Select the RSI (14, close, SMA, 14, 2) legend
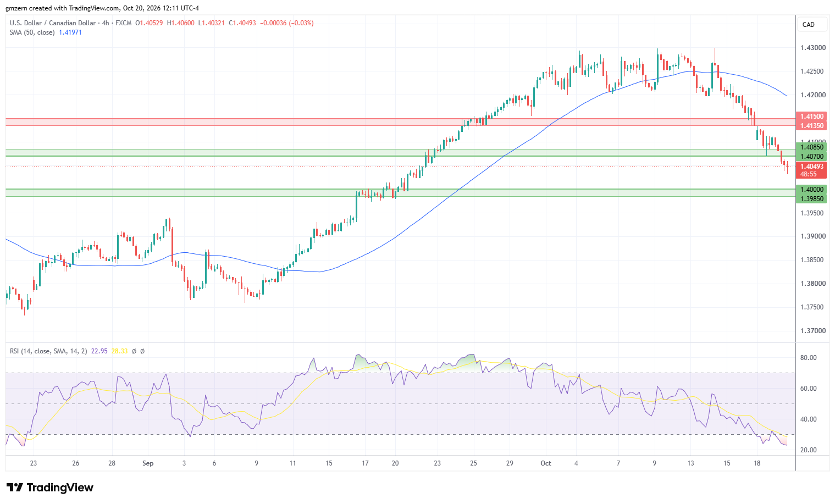 point(48,351)
